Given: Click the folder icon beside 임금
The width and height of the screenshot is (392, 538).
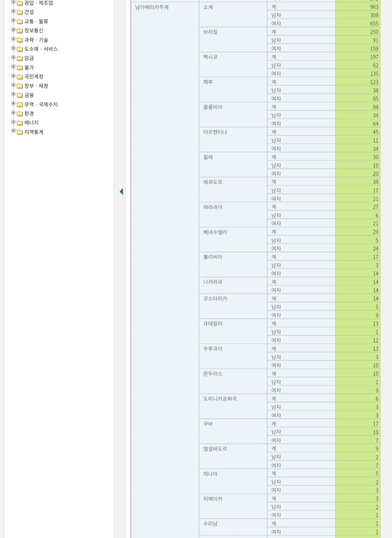Looking at the screenshot, I should [20, 58].
